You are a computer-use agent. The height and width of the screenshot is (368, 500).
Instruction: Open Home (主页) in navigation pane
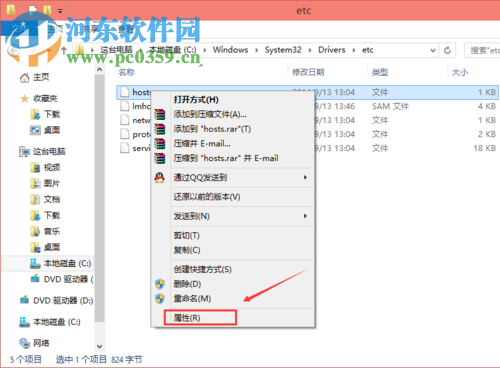pos(41,77)
